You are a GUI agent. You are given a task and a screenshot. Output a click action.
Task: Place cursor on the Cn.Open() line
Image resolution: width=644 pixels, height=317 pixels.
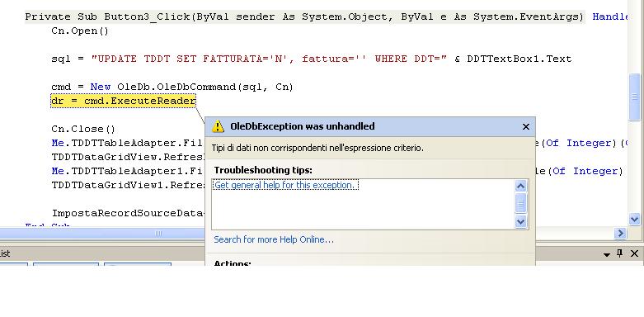(80, 31)
